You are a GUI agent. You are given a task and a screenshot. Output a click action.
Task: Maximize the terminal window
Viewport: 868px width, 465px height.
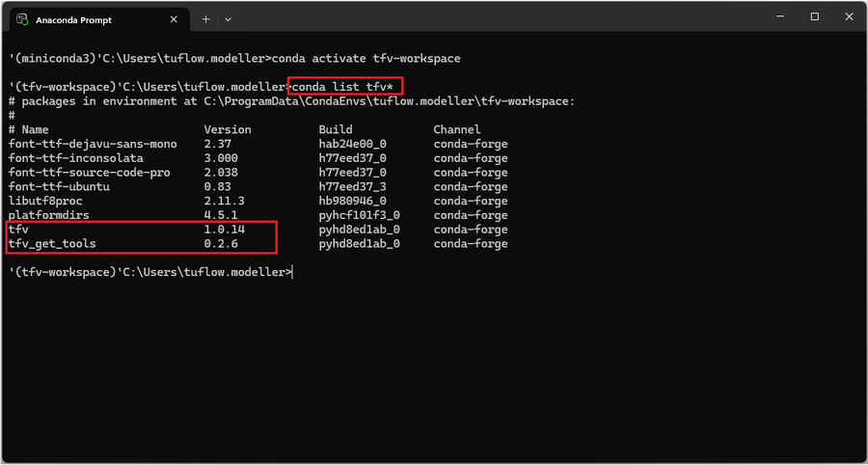(815, 16)
